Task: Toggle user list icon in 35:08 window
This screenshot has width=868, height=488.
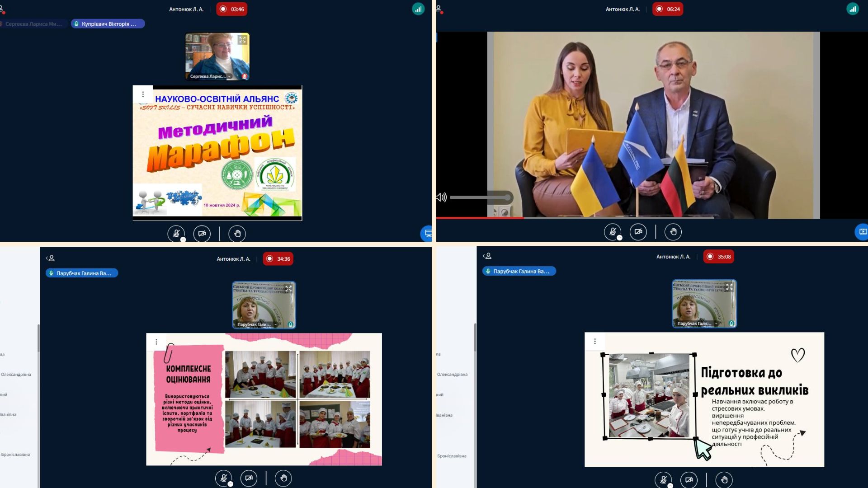Action: coord(487,256)
